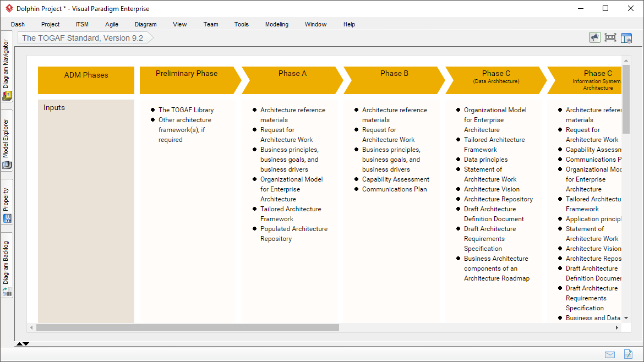The height and width of the screenshot is (362, 644).
Task: Open the Tools menu
Action: coord(242,24)
